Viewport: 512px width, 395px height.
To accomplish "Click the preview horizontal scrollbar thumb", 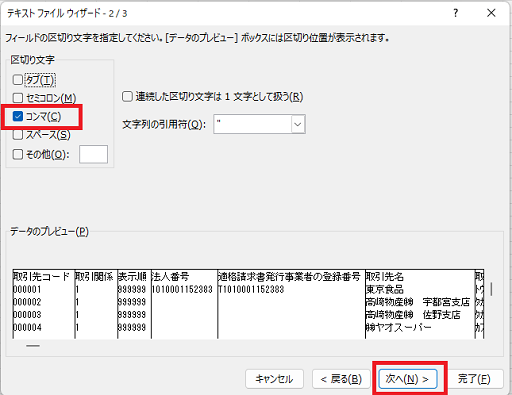I will [33, 346].
